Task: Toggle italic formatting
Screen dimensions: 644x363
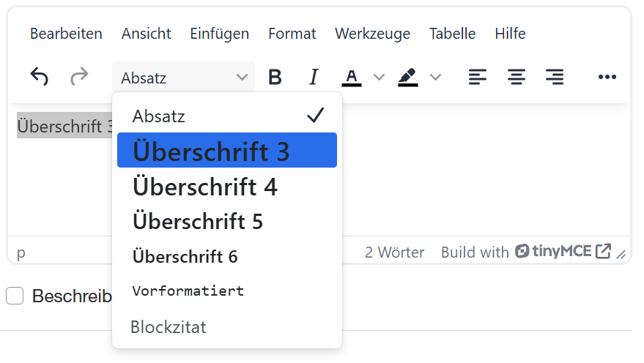Action: pyautogui.click(x=314, y=77)
